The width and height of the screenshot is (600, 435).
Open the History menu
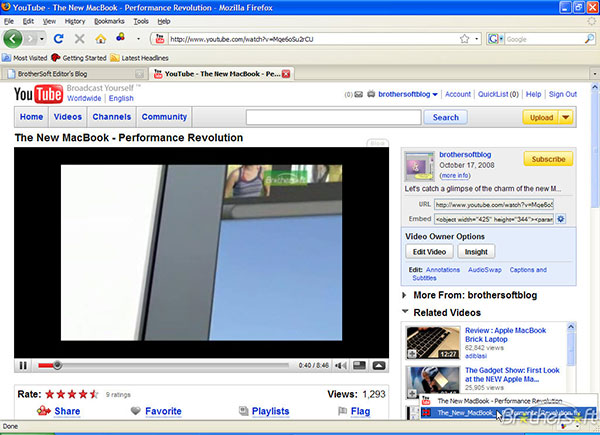(x=75, y=21)
